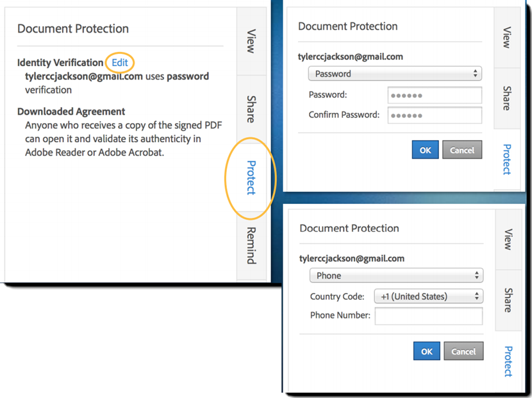Cancel the Password verification panel
Screen dimensions: 532x398
coord(461,150)
